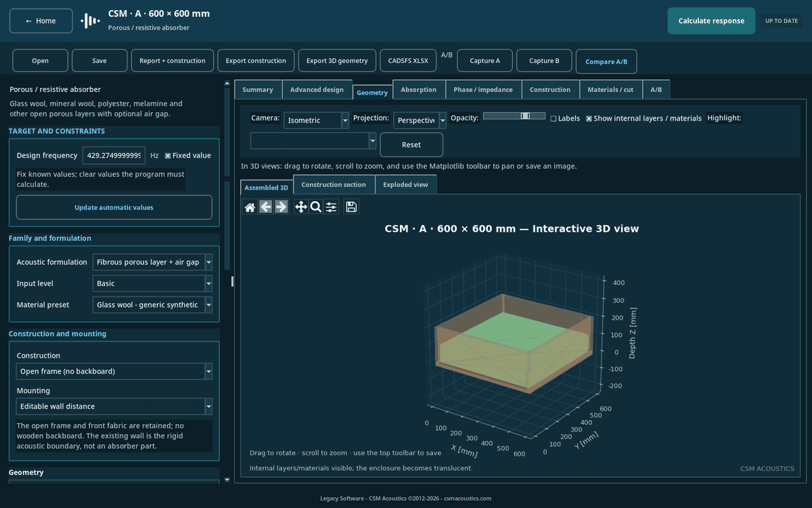The width and height of the screenshot is (812, 508).
Task: Open the Advanced design tab
Action: (x=317, y=89)
